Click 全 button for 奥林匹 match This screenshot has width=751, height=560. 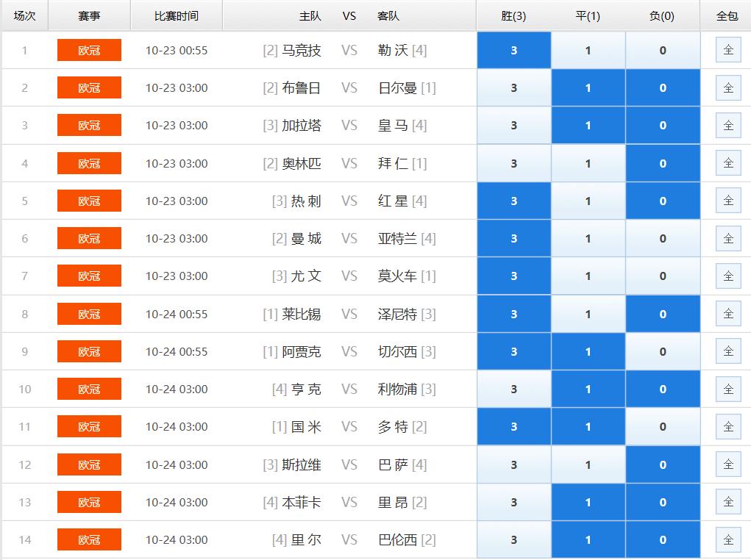tap(728, 162)
